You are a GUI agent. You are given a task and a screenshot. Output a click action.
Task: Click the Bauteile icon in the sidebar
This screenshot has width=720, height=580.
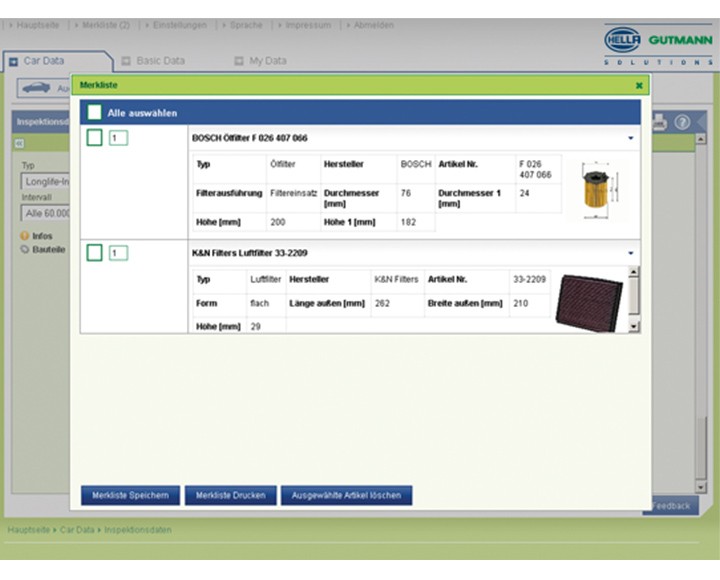tap(25, 249)
